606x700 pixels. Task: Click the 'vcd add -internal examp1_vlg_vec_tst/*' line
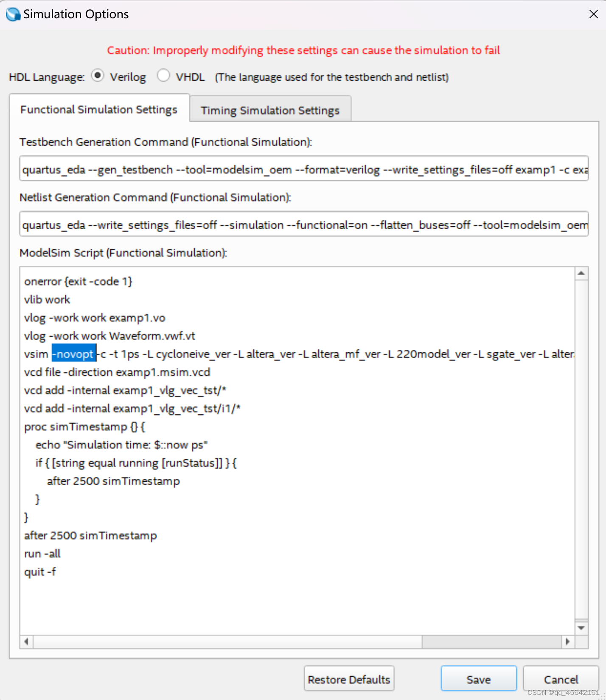(125, 391)
